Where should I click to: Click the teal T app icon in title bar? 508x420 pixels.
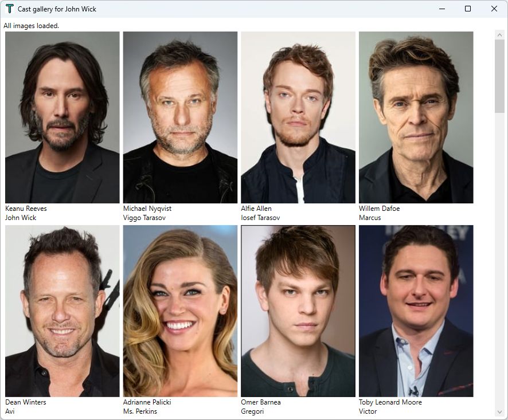coord(10,9)
